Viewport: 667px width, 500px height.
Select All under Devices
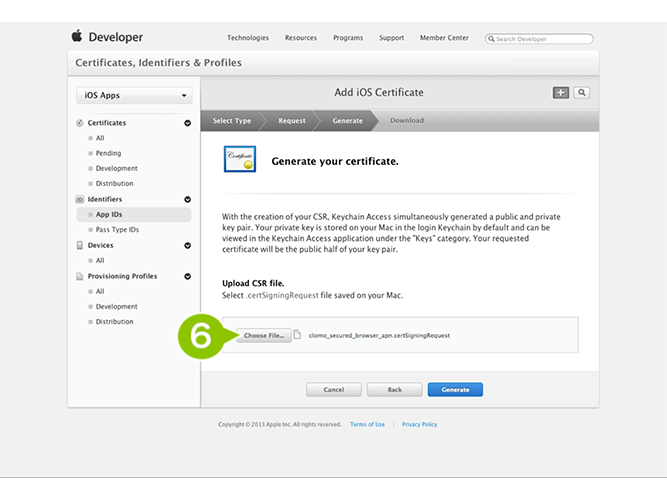tap(100, 260)
